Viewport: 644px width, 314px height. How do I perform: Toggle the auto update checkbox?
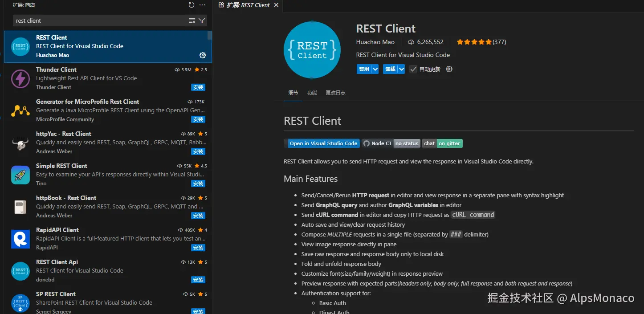(413, 69)
